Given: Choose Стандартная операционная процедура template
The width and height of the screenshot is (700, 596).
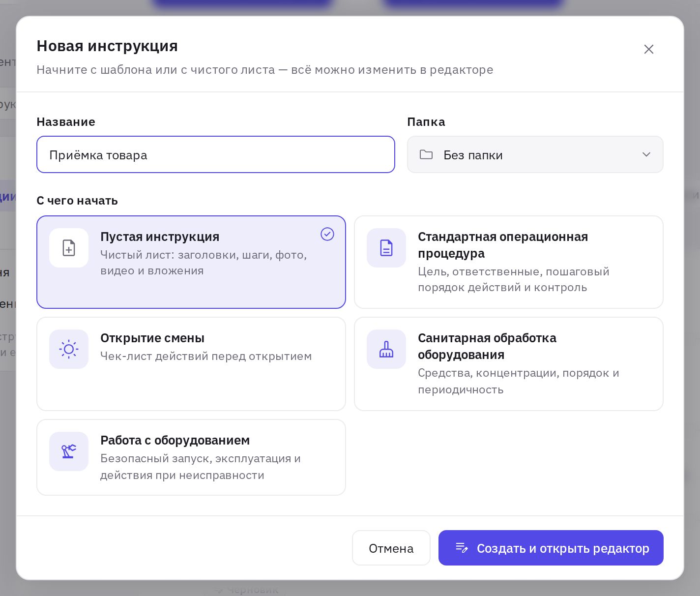Looking at the screenshot, I should coord(509,262).
